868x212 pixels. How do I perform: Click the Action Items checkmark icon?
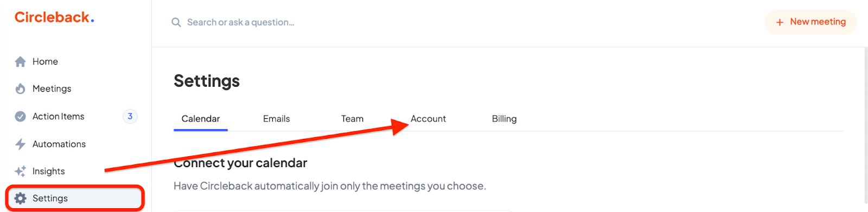[x=20, y=117]
